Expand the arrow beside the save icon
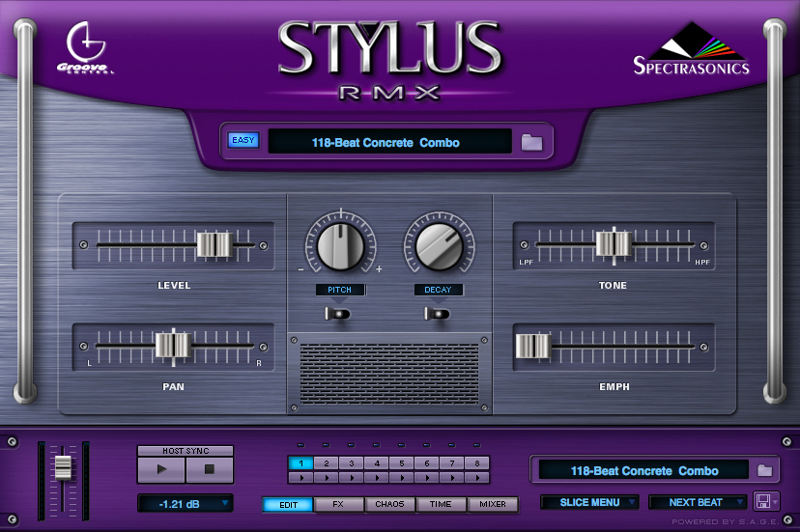Image resolution: width=800 pixels, height=532 pixels. click(775, 502)
